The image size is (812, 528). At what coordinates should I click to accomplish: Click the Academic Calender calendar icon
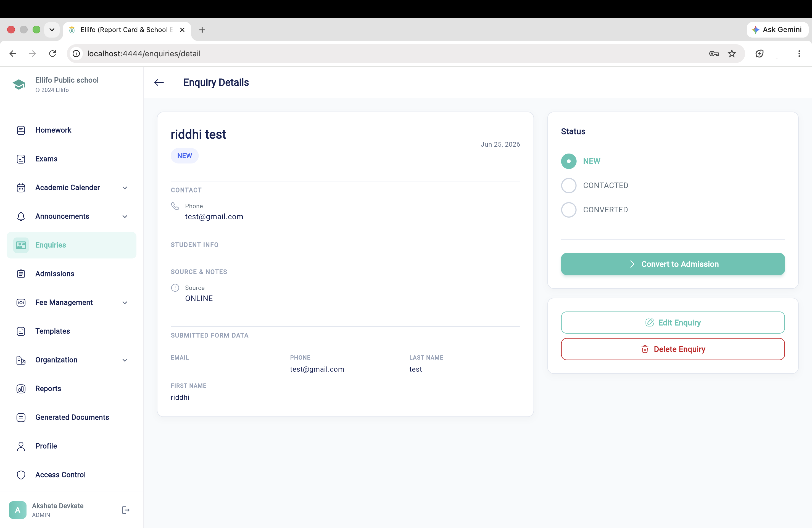pos(21,188)
